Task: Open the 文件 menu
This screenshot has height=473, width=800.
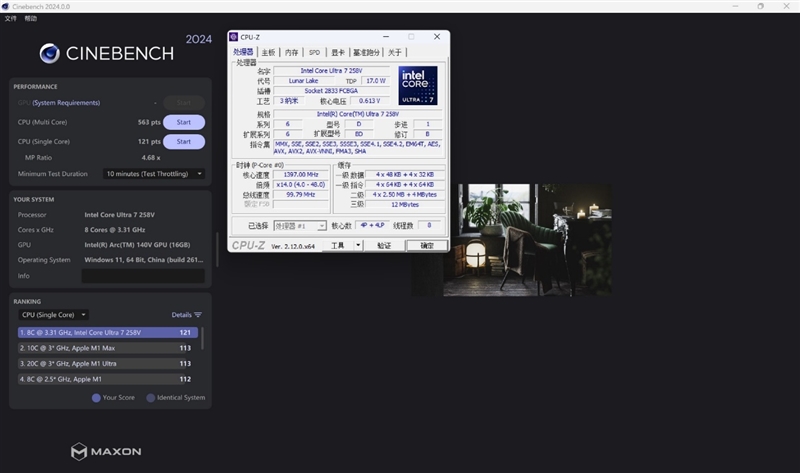Action: click(11, 18)
